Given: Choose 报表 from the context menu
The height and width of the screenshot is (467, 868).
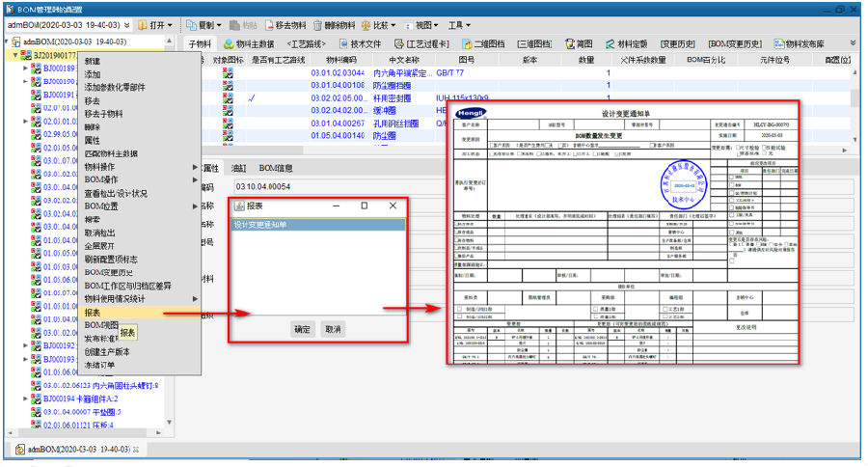Looking at the screenshot, I should (93, 313).
